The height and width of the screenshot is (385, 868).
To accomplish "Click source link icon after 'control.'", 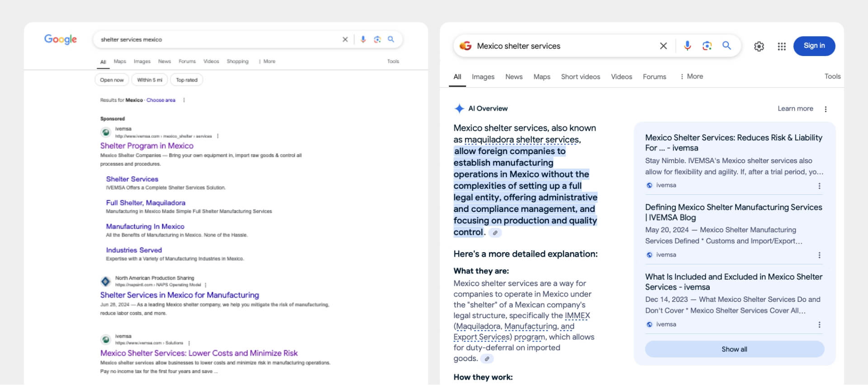I will pos(495,233).
